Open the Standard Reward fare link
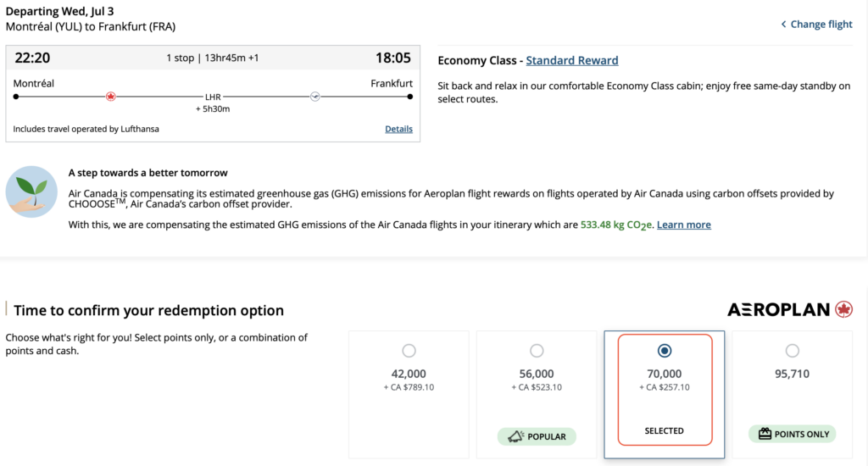The width and height of the screenshot is (868, 466). coord(572,60)
